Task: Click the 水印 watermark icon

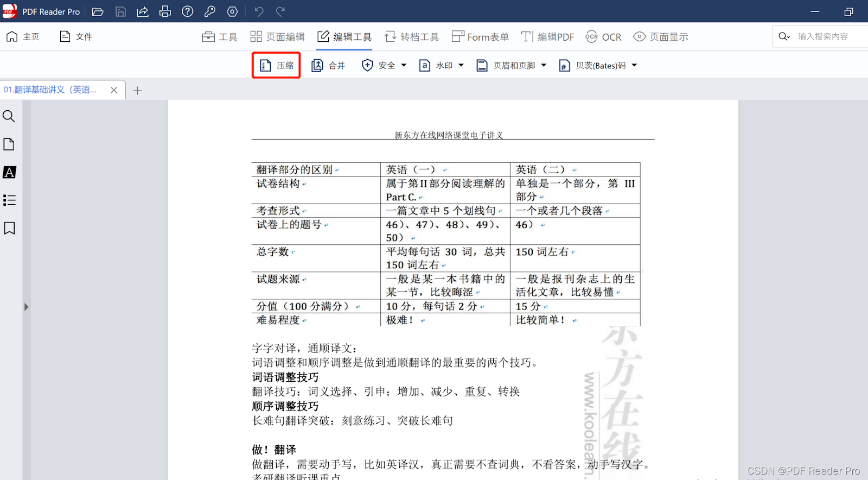Action: pos(425,66)
